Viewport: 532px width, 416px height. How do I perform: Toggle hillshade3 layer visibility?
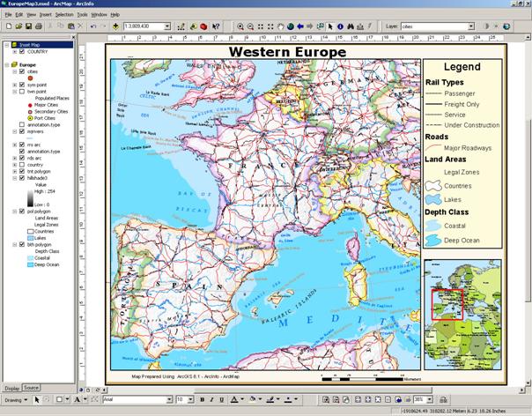coord(20,177)
